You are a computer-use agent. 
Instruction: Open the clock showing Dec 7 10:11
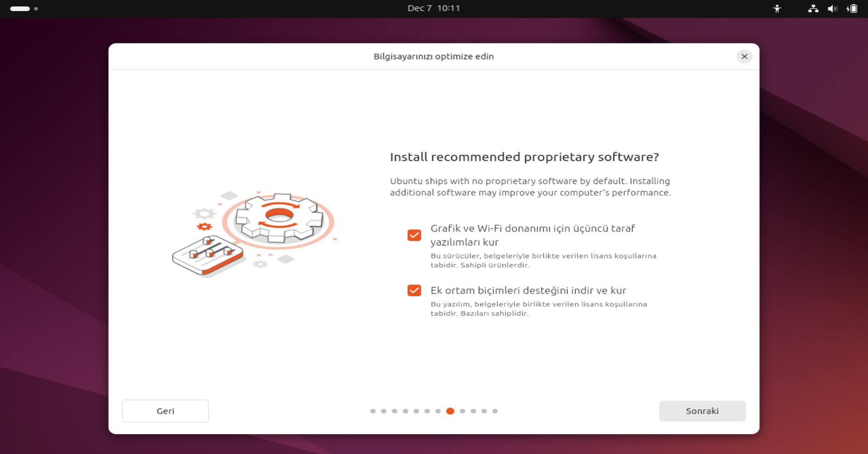(x=434, y=9)
